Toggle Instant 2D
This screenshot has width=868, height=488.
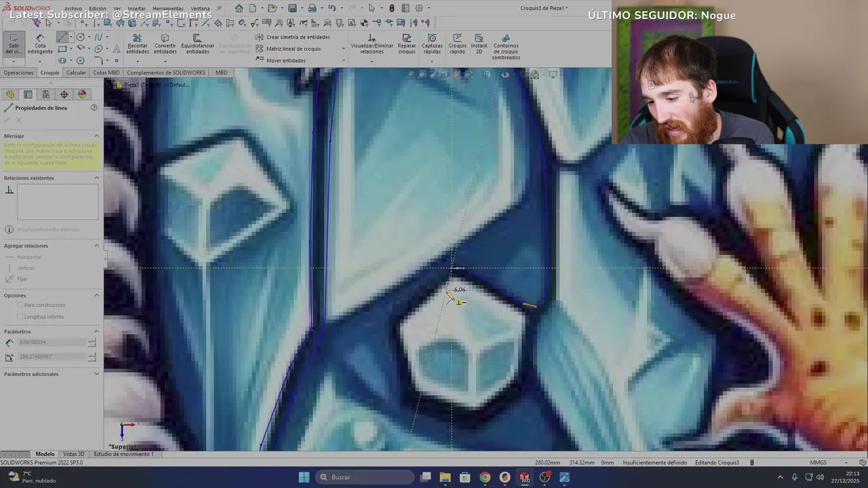(x=479, y=44)
